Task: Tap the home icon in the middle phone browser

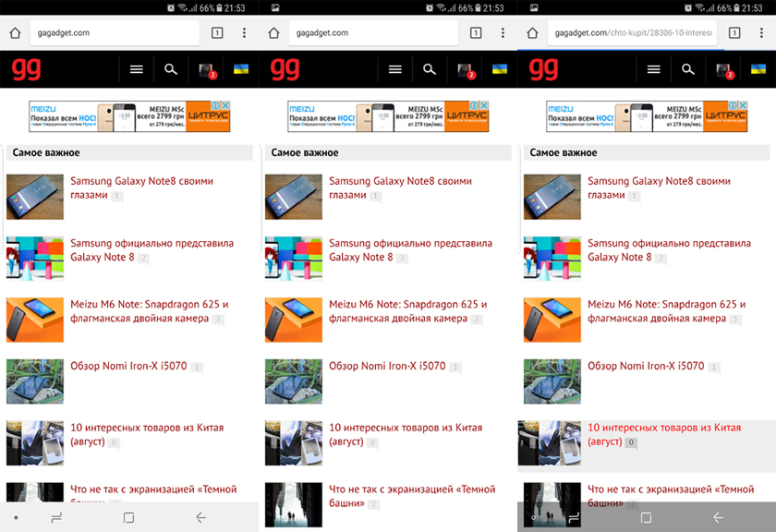Action: pyautogui.click(x=273, y=33)
